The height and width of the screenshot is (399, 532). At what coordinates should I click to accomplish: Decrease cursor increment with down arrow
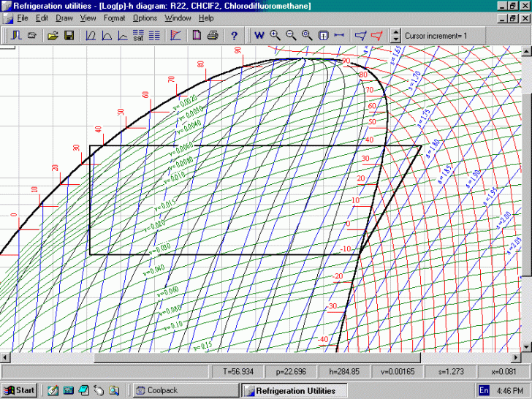(396, 39)
